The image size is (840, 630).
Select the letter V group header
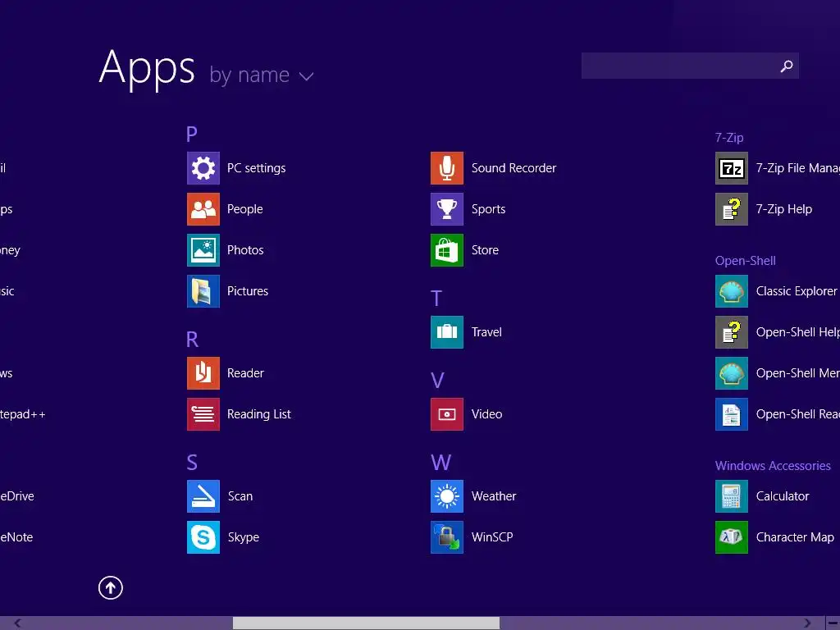437,381
